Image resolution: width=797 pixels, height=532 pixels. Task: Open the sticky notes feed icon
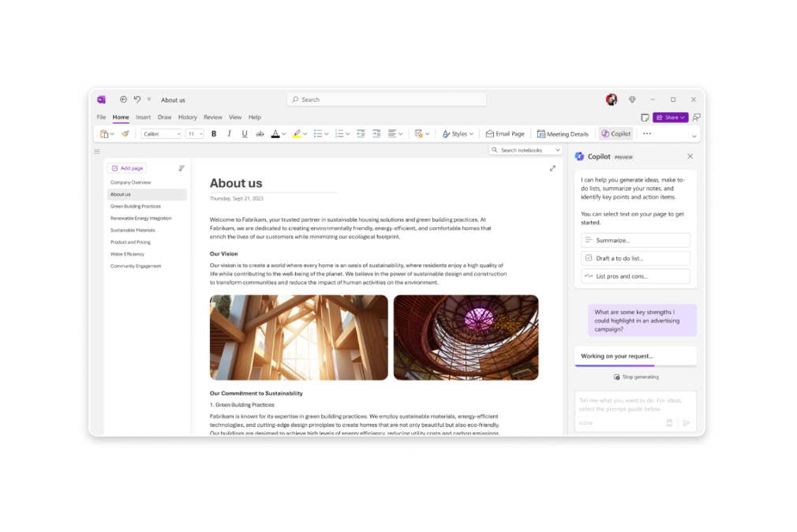click(x=645, y=118)
